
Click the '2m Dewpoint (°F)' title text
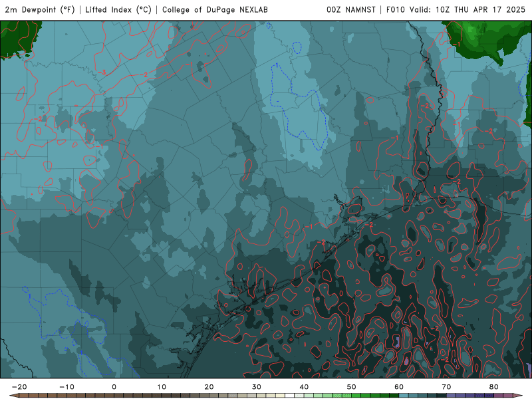tap(40, 10)
